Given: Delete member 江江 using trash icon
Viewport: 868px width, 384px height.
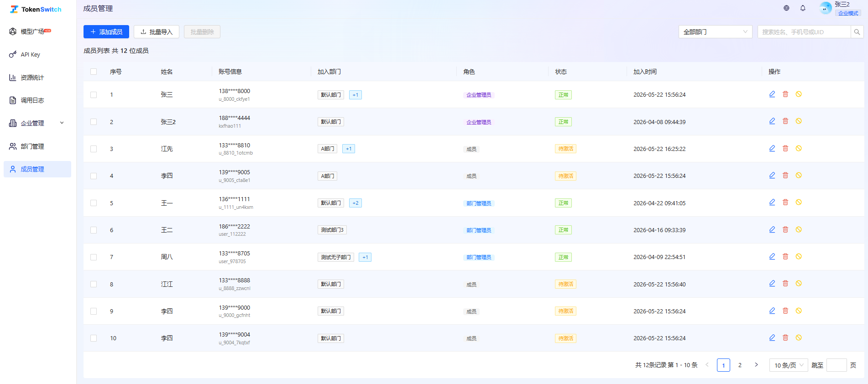Looking at the screenshot, I should click(785, 284).
